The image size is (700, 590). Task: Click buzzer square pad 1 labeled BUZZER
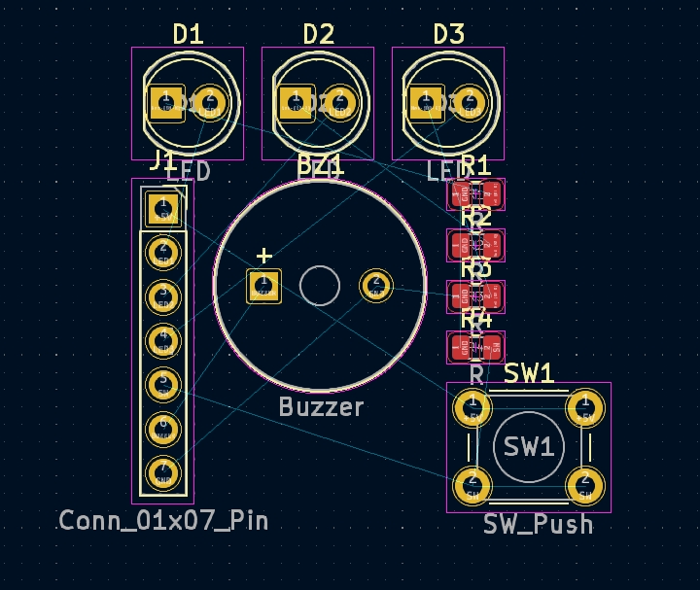(263, 287)
